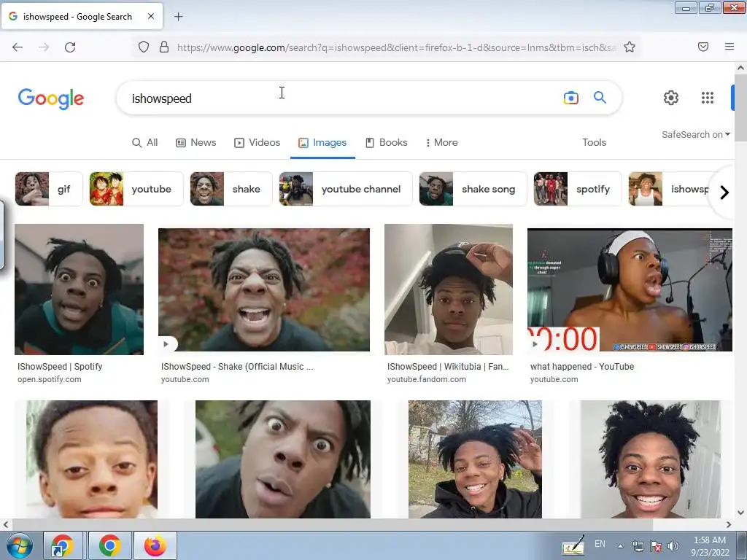The width and height of the screenshot is (747, 560).
Task: Open the pen tablet input tray icon
Action: 573,545
